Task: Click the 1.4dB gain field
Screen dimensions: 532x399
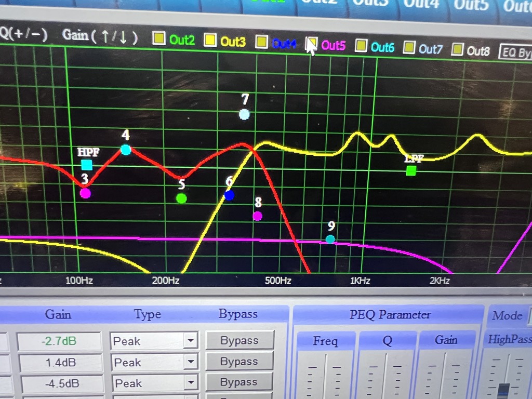Action: click(61, 362)
